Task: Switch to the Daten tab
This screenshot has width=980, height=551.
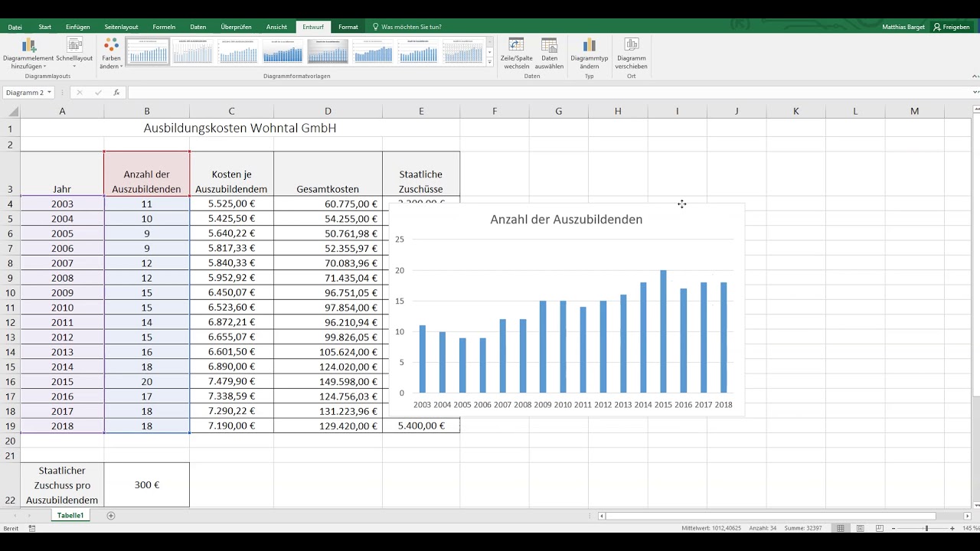Action: 198,27
